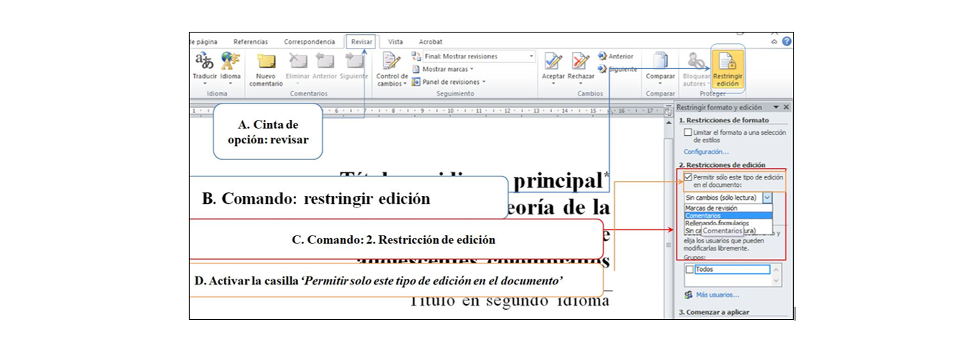The width and height of the screenshot is (980, 358).
Task: Click the Más usuarios people icon
Action: [x=688, y=295]
